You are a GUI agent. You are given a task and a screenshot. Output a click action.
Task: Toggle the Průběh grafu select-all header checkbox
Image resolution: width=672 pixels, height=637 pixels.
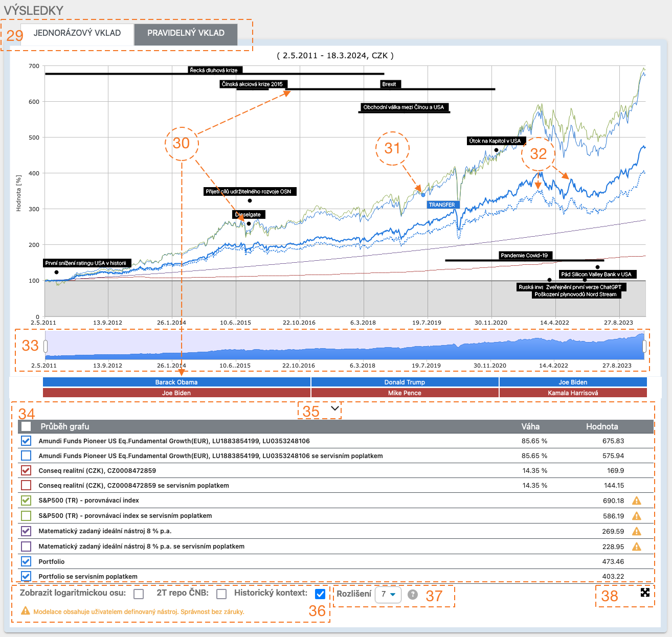pos(26,426)
